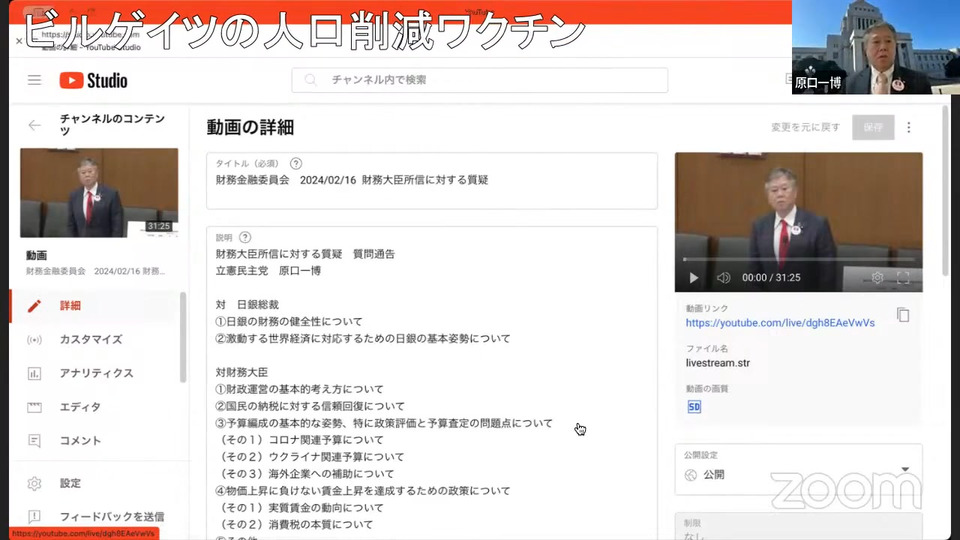This screenshot has height=540, width=960.
Task: Click the Zoom participant video of 原口一博
Action: 876,47
